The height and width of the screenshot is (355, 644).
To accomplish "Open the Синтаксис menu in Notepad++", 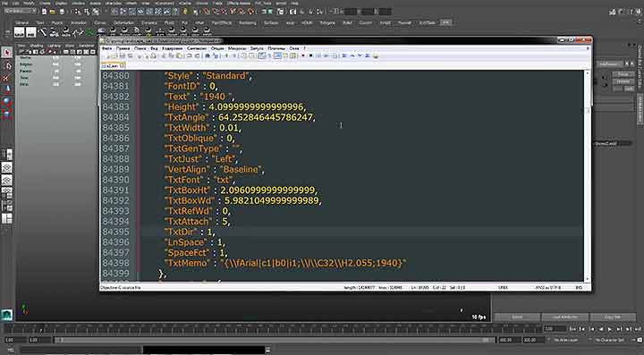I will pos(197,48).
